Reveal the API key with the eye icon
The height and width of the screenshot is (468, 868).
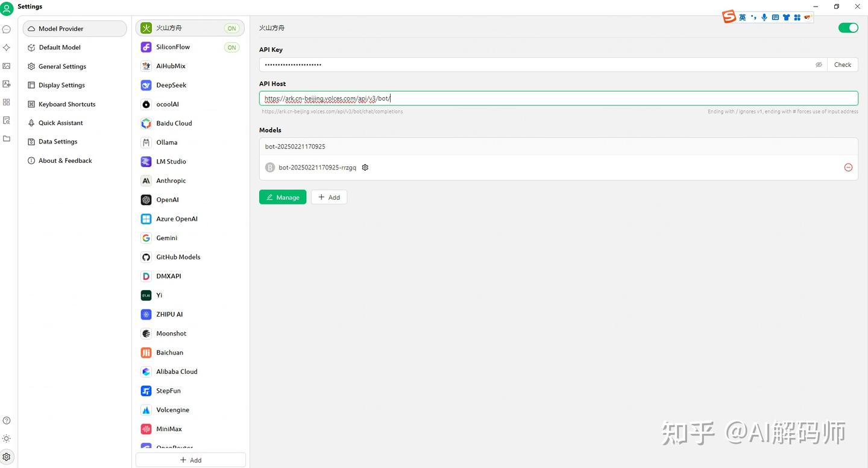tap(819, 65)
